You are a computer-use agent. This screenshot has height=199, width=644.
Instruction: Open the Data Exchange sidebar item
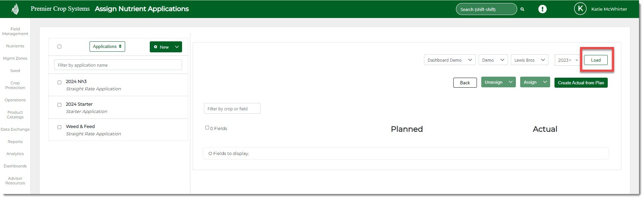15,129
